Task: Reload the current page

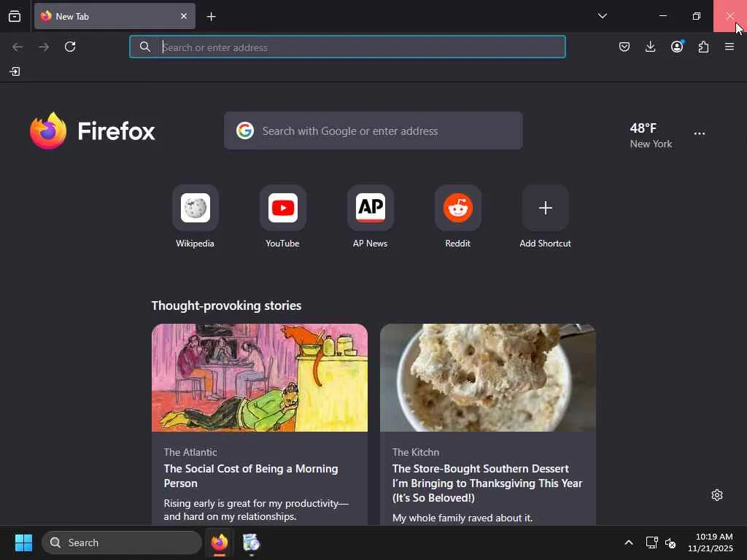Action: [70, 47]
